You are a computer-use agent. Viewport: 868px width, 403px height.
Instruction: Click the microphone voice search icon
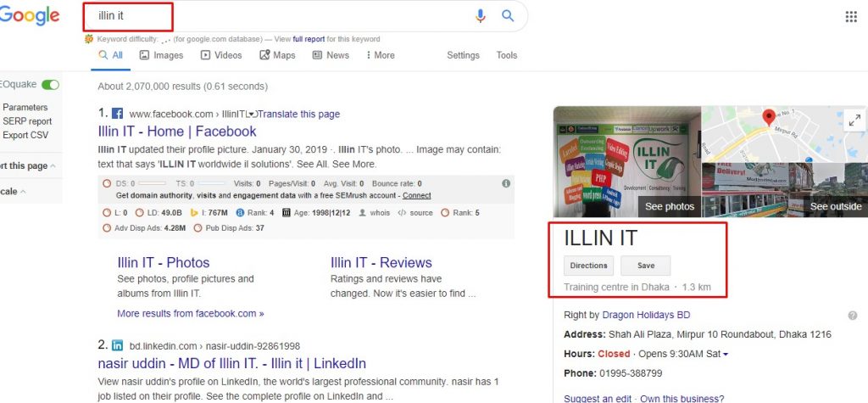point(481,15)
